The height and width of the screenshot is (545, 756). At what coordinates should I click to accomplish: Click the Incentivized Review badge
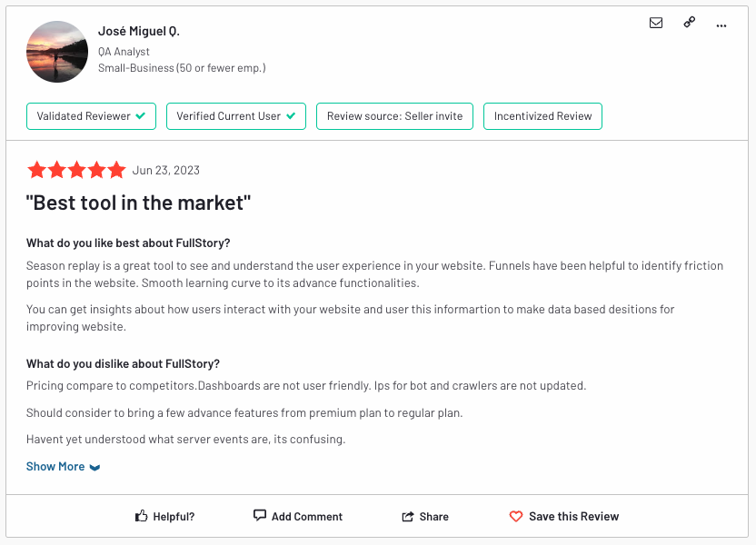point(542,116)
